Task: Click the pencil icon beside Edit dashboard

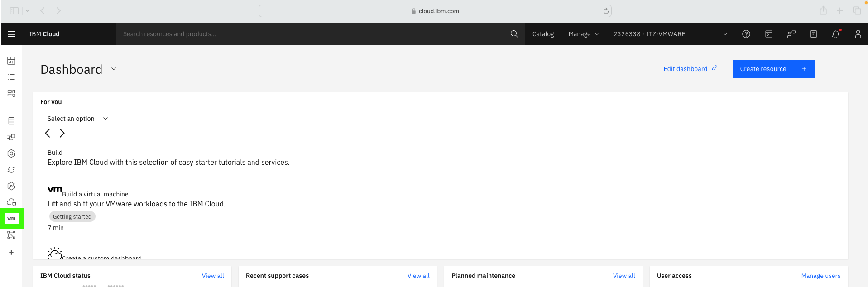Action: pos(715,68)
